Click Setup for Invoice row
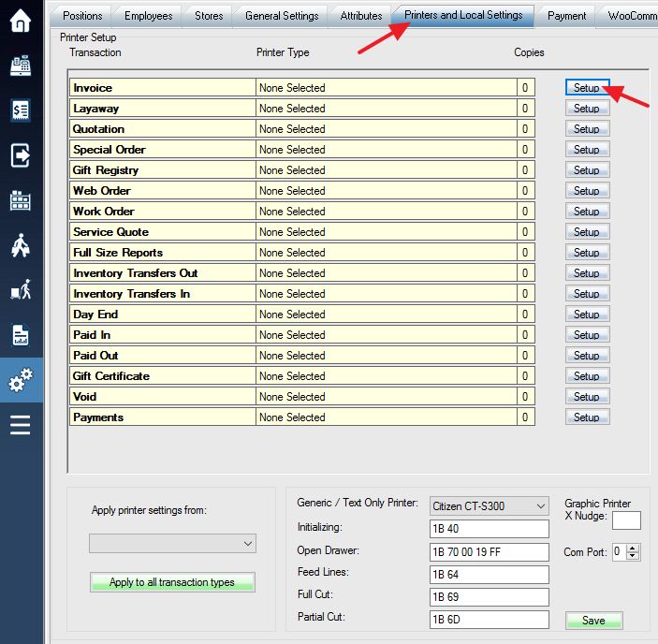658x644 pixels. 587,87
